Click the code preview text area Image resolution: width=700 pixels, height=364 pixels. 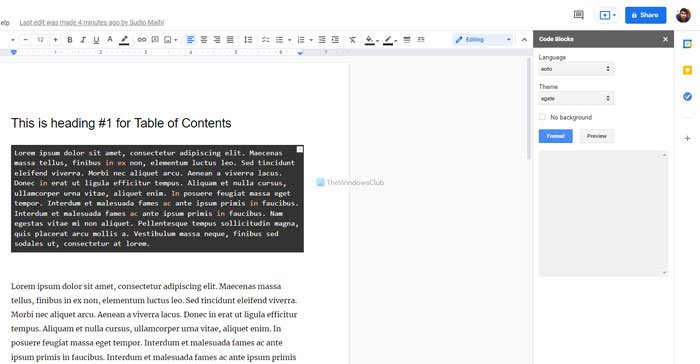pyautogui.click(x=603, y=213)
